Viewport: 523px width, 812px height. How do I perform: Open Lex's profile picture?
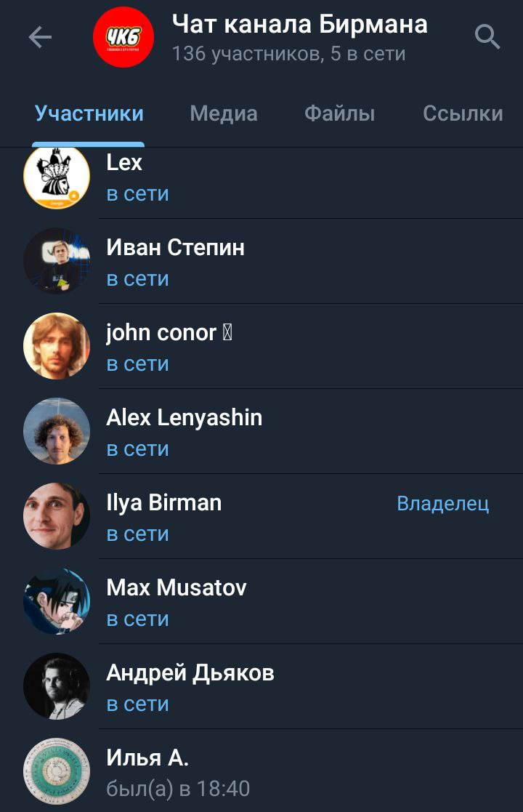pyautogui.click(x=57, y=176)
